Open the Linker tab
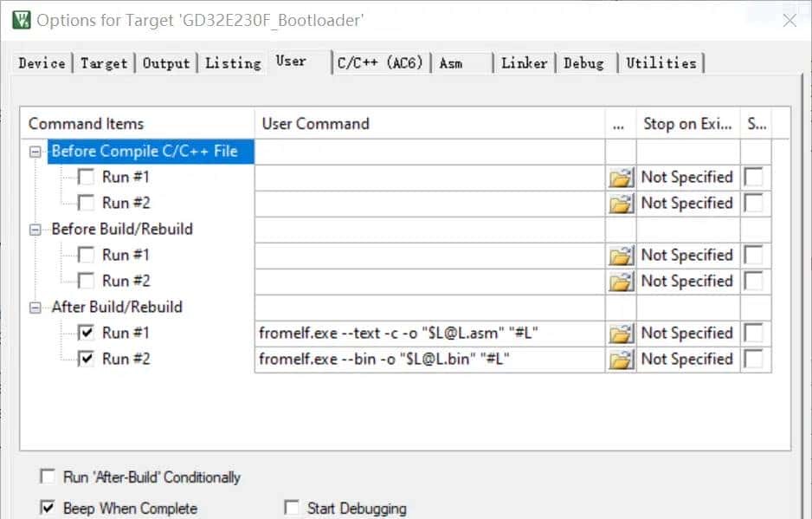 coord(524,63)
